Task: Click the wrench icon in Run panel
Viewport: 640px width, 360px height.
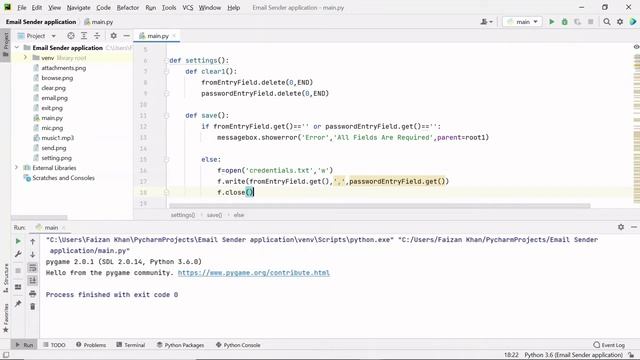Action: coord(18,254)
